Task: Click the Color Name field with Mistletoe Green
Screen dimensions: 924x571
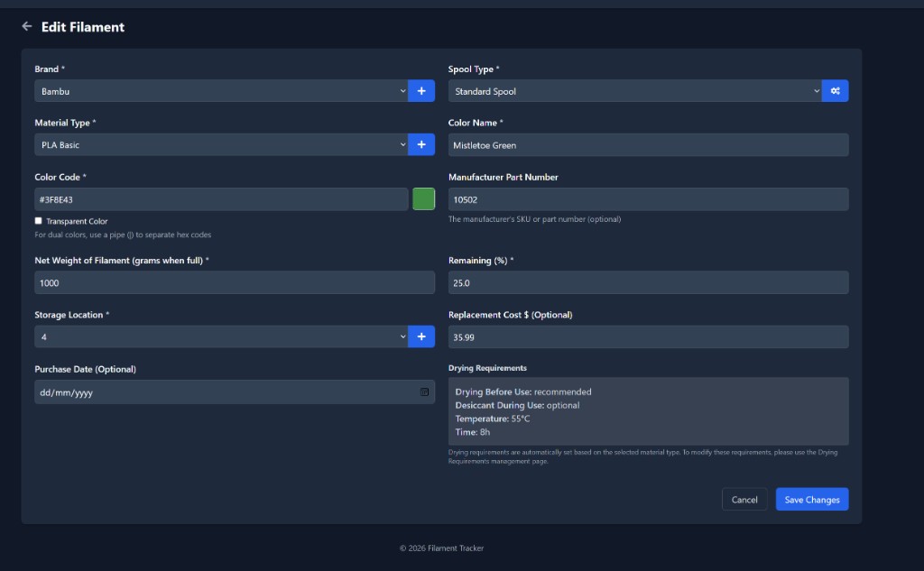Action: coord(648,144)
